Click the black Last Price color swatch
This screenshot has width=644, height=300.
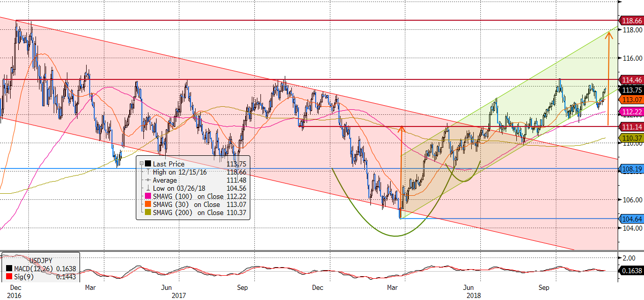[147, 164]
